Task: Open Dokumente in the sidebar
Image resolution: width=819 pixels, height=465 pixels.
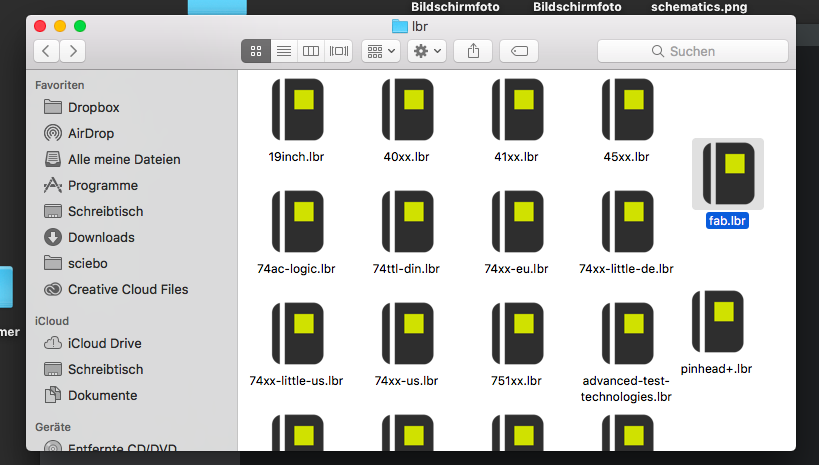Action: pyautogui.click(x=91, y=396)
